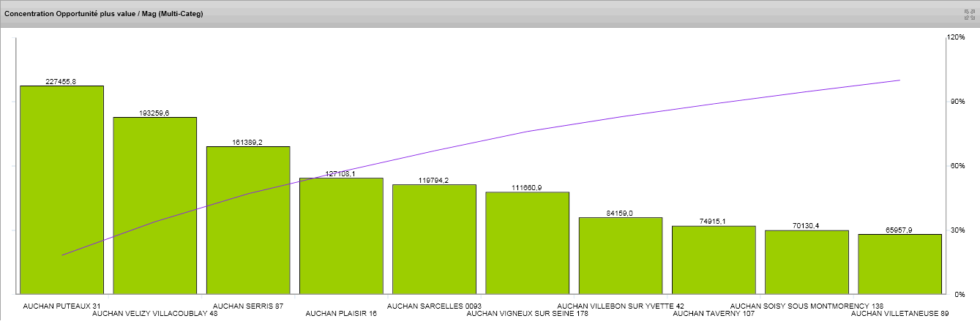Select the 70130,4 bar for SOISY SOUS MONTMORENCY
980x324 pixels.
coord(807,262)
